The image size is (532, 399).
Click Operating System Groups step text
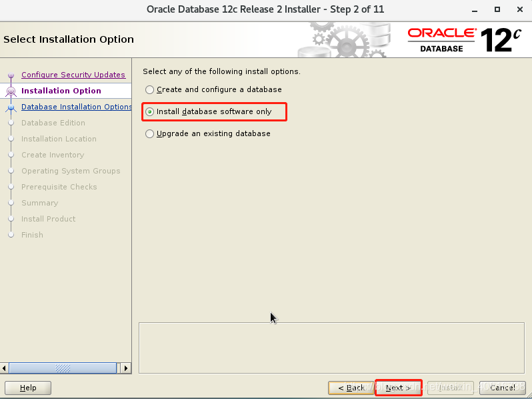[x=71, y=171]
